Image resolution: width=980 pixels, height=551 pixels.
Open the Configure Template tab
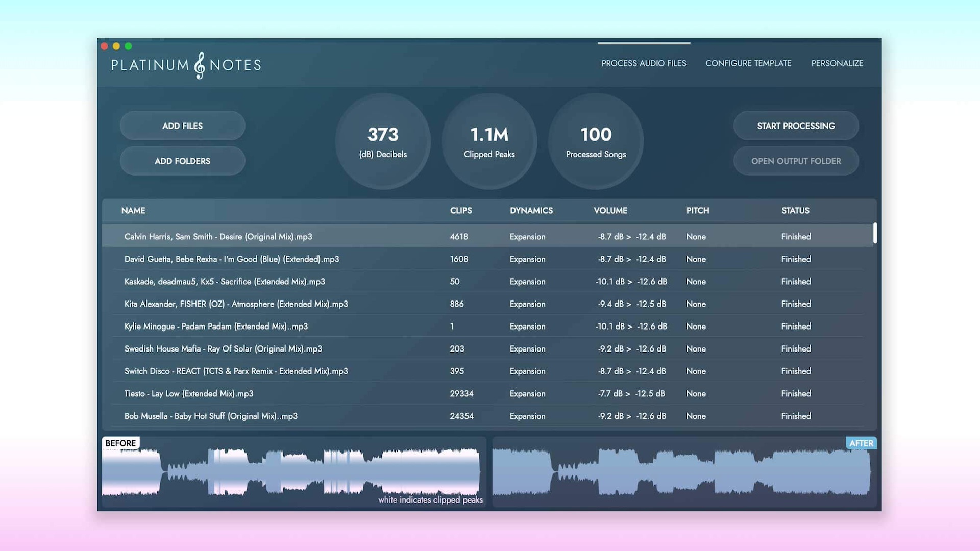(748, 63)
